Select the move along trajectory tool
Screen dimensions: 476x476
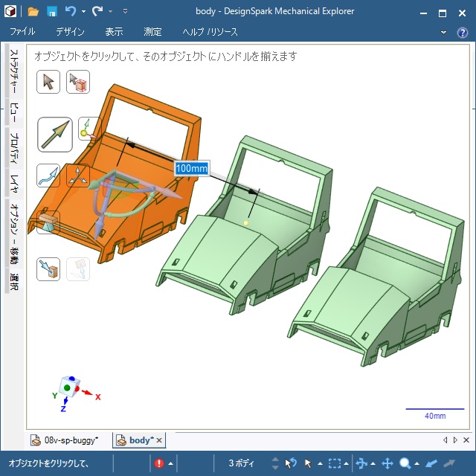[x=48, y=176]
